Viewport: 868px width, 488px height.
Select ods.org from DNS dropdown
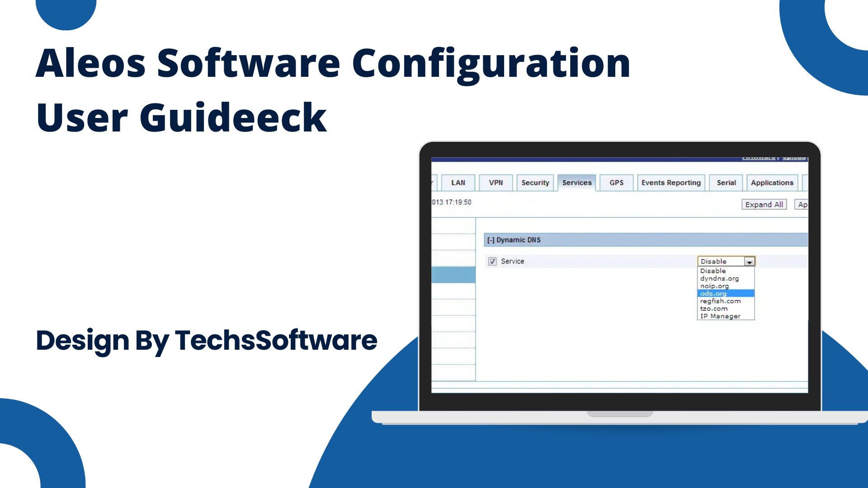coord(723,293)
